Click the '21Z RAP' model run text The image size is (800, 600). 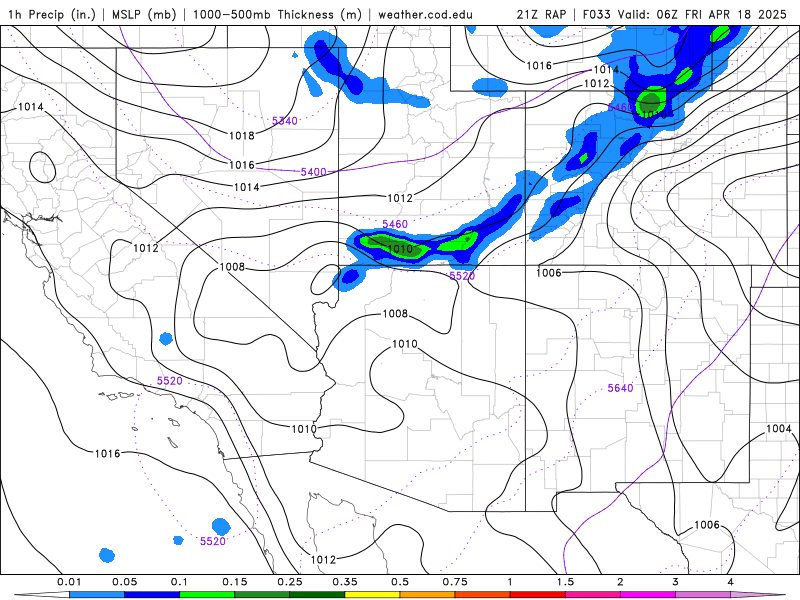point(541,14)
